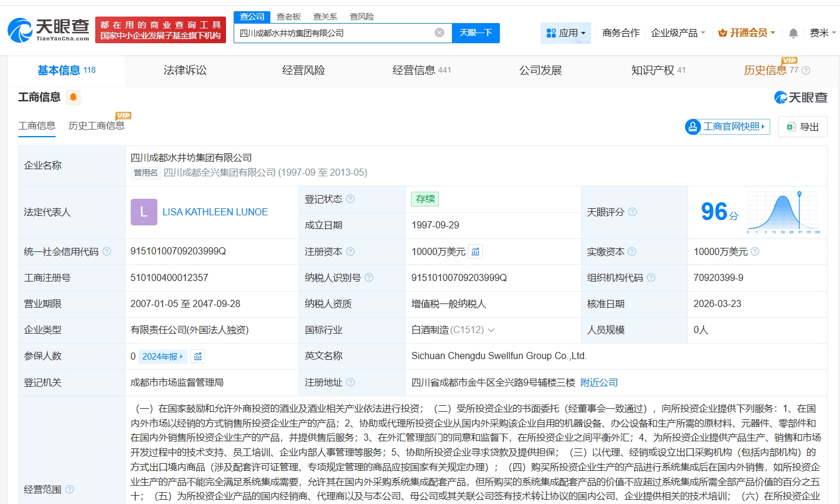Click the 导出 export button
Image resolution: width=840 pixels, height=504 pixels.
pos(803,127)
